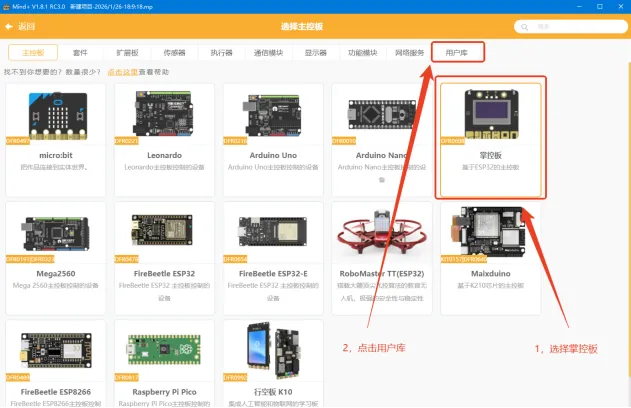Select the micro:bit board image
The height and width of the screenshot is (408, 631).
coord(58,116)
